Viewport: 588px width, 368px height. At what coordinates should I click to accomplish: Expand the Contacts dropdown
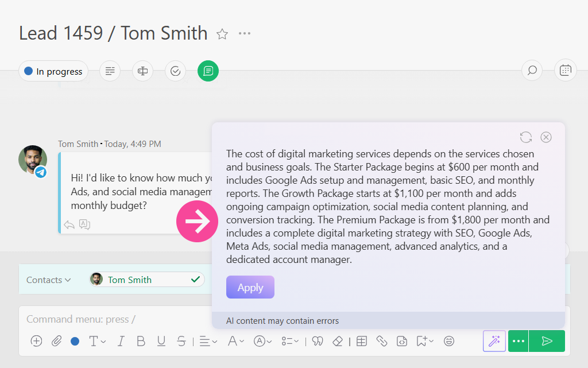tap(48, 280)
